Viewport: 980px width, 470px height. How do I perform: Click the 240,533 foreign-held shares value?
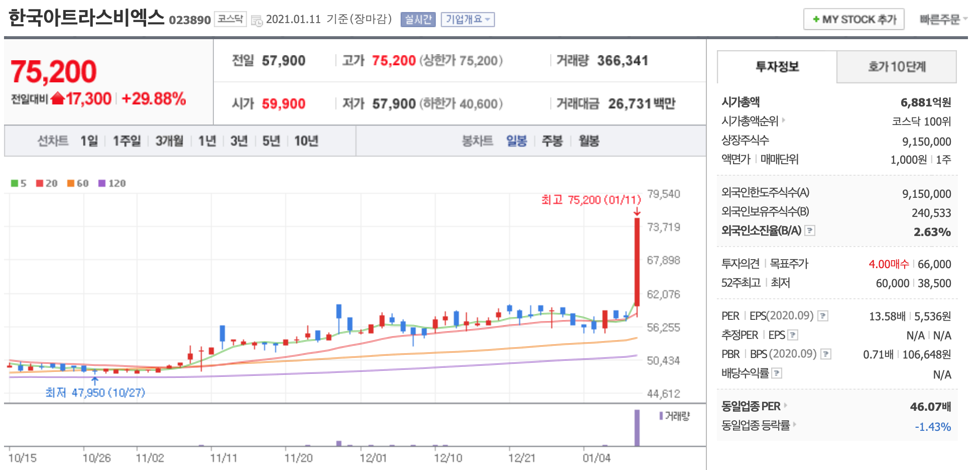931,212
